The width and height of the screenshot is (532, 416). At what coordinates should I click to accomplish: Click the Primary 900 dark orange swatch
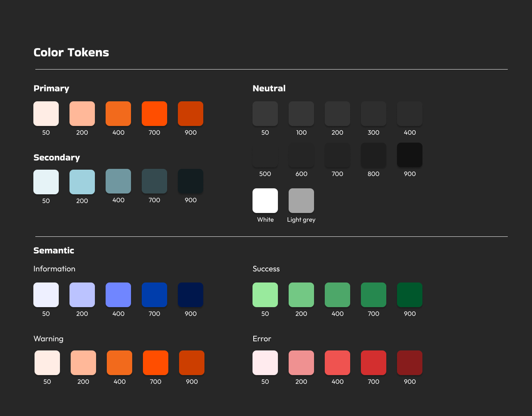(x=191, y=113)
